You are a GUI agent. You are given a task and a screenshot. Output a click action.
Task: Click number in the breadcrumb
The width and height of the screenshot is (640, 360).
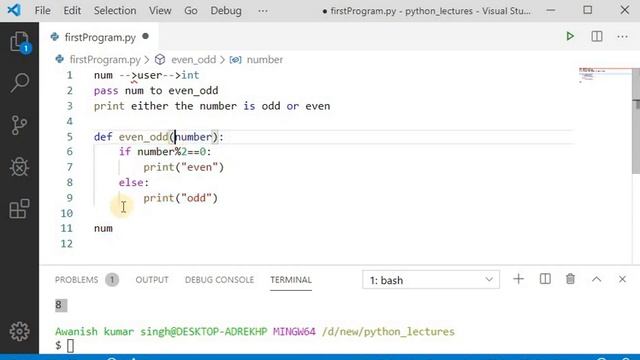point(264,60)
